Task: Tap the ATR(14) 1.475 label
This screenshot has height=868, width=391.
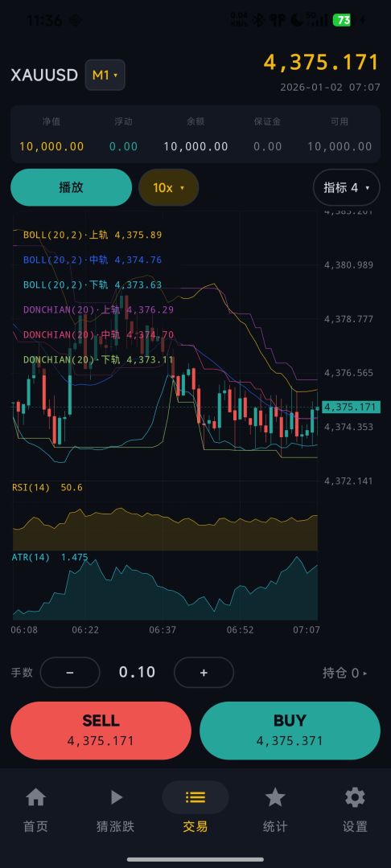Action: click(50, 558)
